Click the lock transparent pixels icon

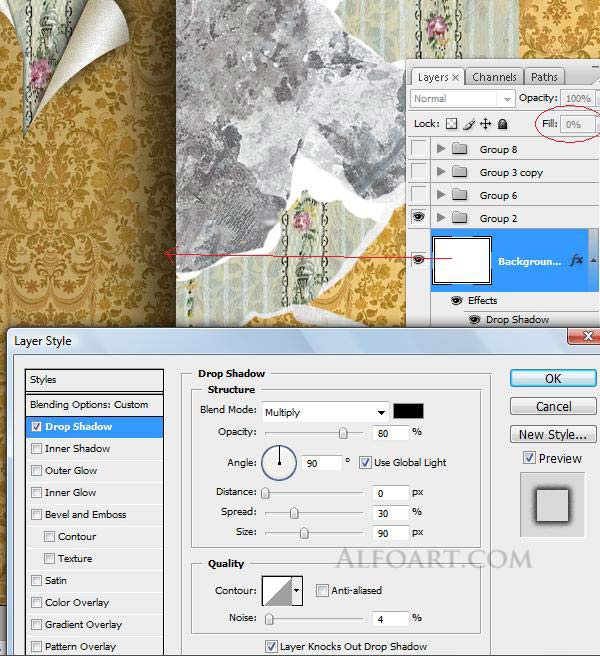tap(451, 124)
